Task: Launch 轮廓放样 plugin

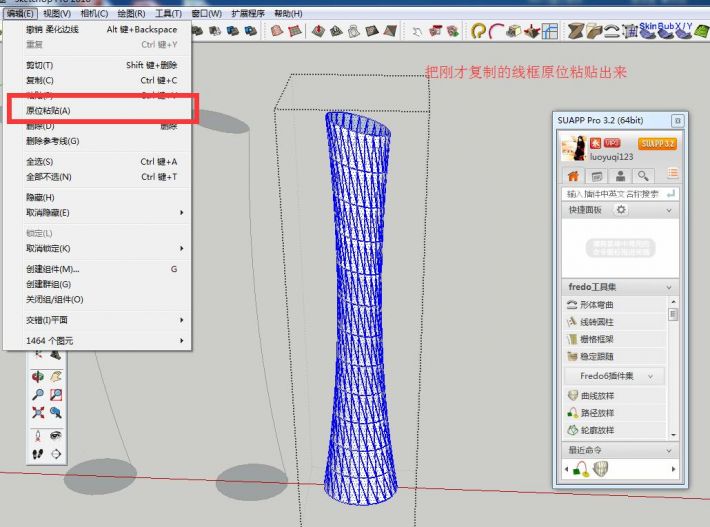Action: point(615,430)
